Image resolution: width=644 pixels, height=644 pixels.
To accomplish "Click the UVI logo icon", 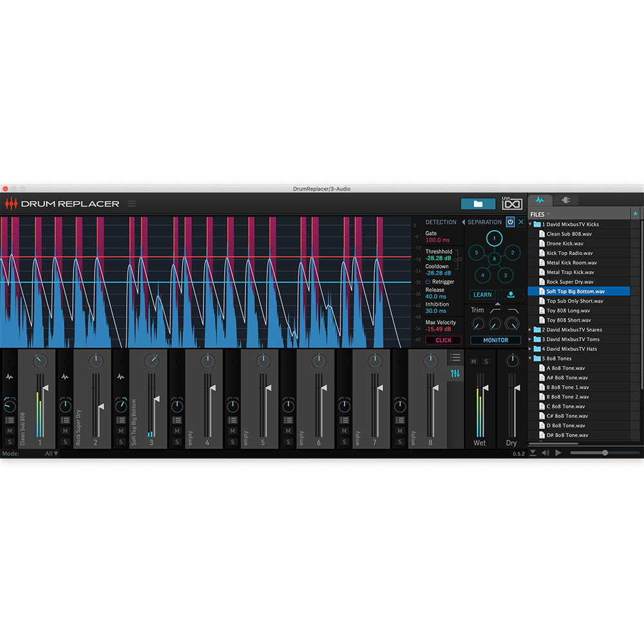I will (512, 204).
